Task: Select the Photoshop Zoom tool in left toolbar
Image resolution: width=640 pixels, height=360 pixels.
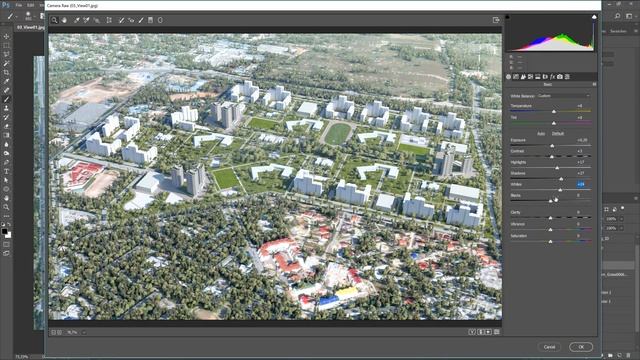Action: [x=6, y=207]
